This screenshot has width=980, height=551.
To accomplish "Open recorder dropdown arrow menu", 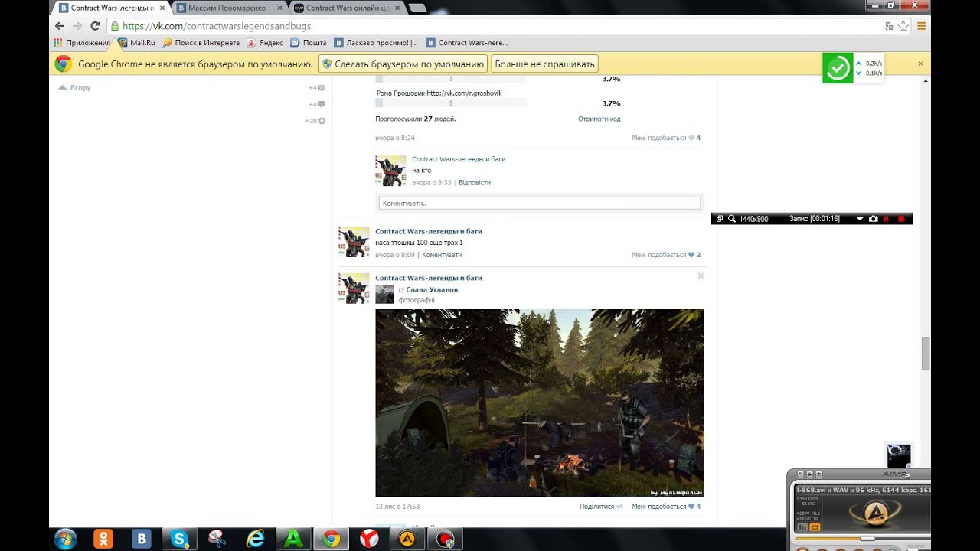I will tap(860, 219).
